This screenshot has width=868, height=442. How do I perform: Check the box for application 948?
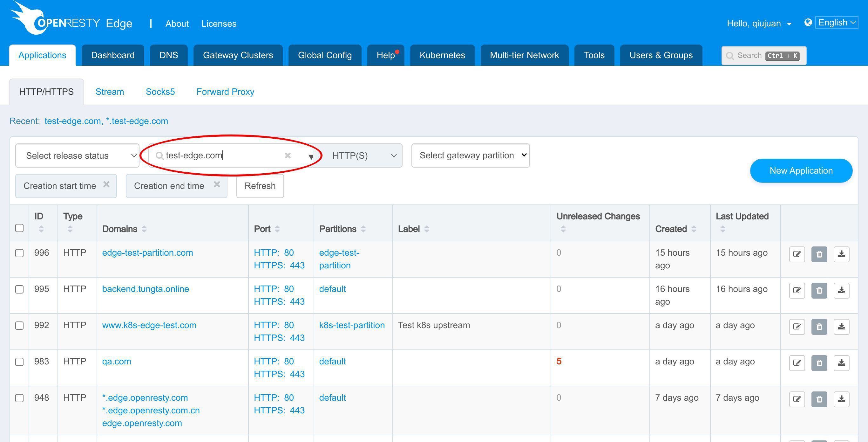coord(20,398)
